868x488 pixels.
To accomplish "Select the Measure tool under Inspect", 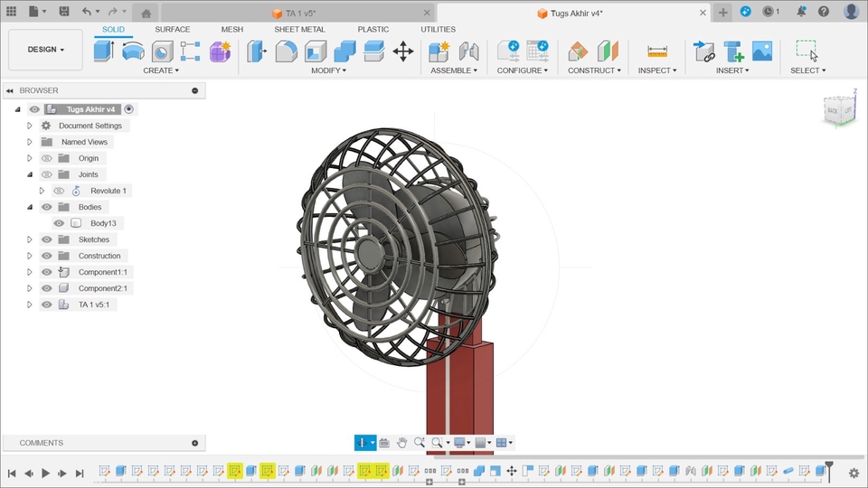I will point(656,52).
